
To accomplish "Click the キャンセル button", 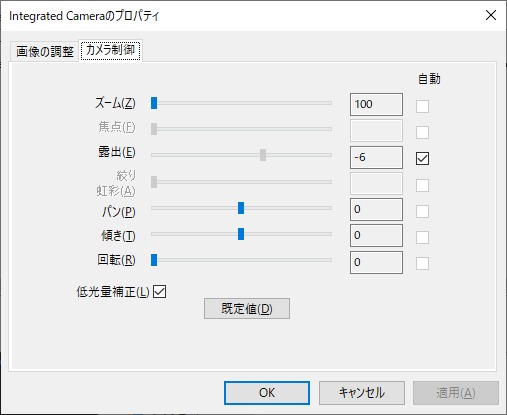I will 362,393.
